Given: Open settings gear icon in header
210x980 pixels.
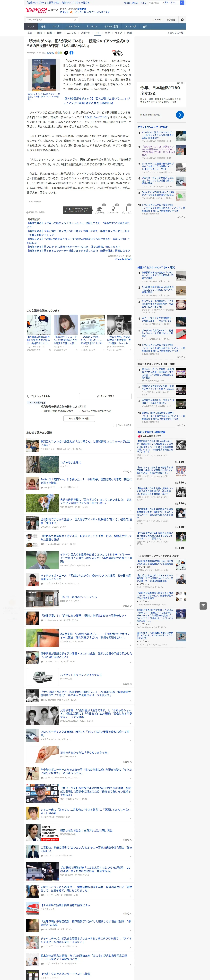Looking at the screenshot, I should (x=182, y=20).
